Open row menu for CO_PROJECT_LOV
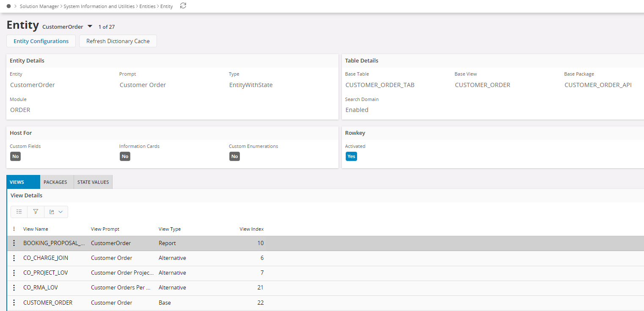The image size is (644, 311). (14, 273)
